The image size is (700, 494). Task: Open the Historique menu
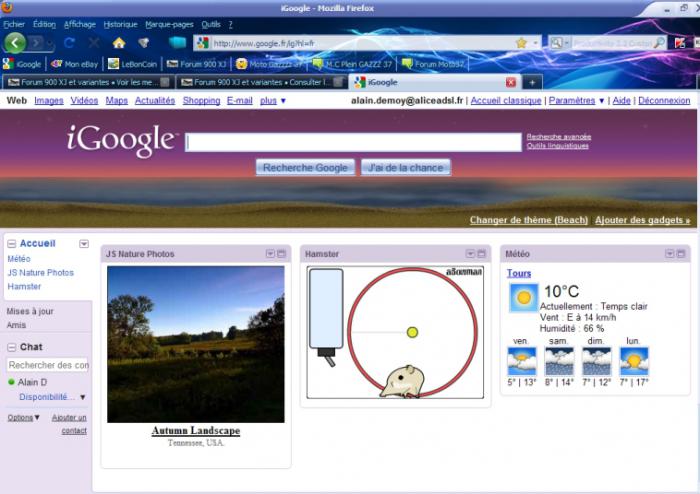click(x=121, y=25)
